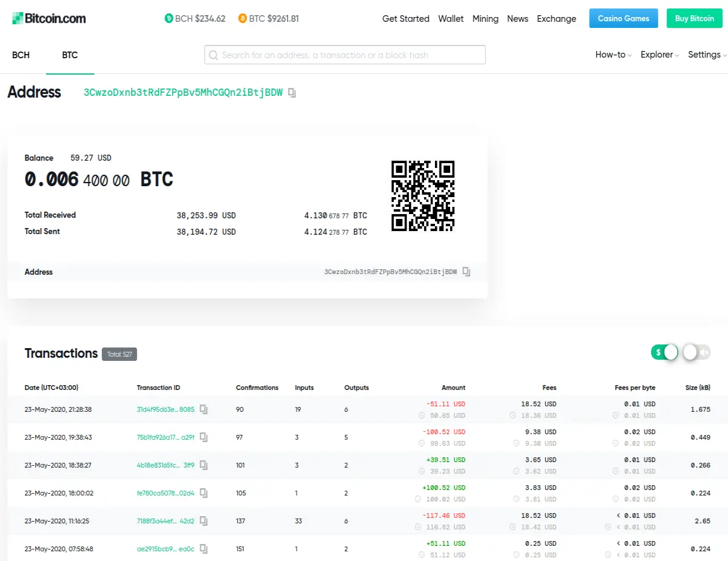Go to the Mining page
Screen dimensions: 728x561
pos(485,19)
